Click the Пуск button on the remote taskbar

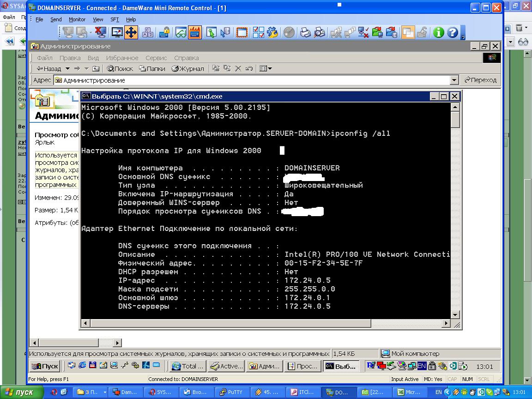[x=45, y=366]
